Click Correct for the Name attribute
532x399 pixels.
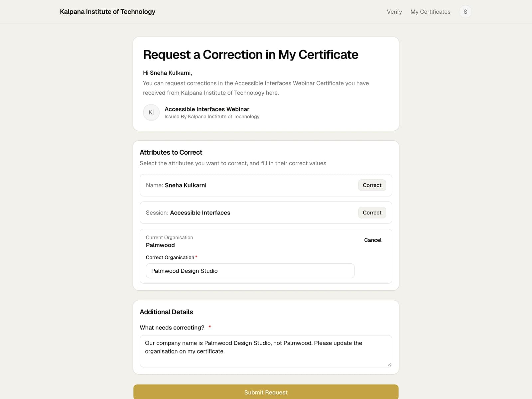click(372, 185)
